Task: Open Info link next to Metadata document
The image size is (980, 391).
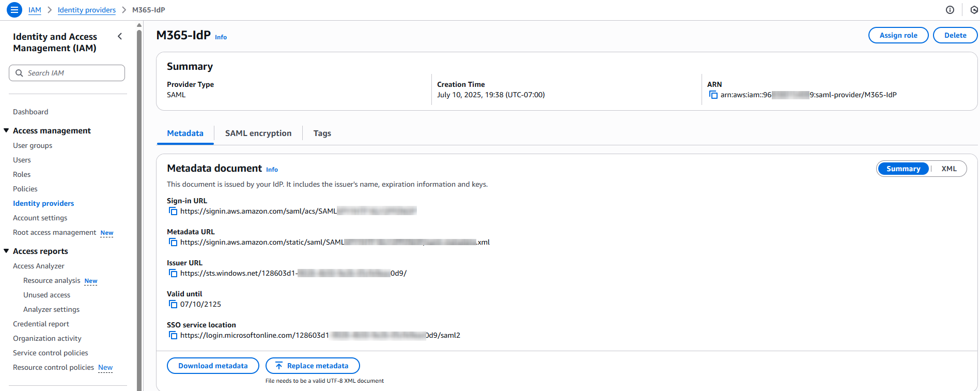Action: pyautogui.click(x=272, y=170)
